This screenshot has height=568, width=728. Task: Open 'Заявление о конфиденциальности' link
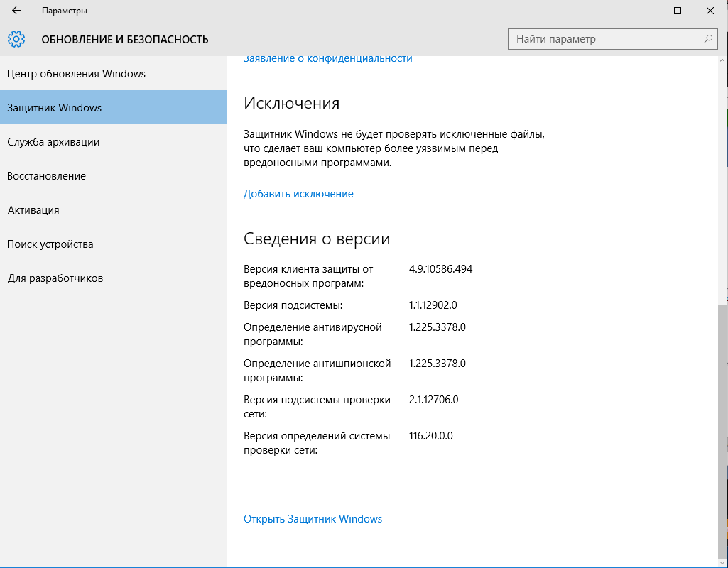(328, 58)
